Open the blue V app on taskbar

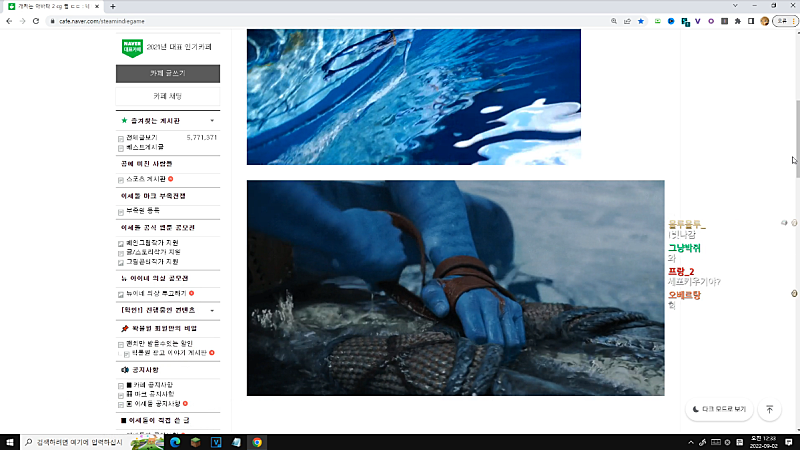tap(216, 442)
